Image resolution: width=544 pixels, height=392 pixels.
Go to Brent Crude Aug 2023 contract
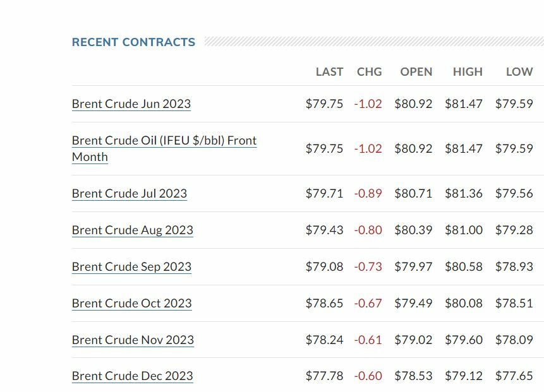pos(133,230)
